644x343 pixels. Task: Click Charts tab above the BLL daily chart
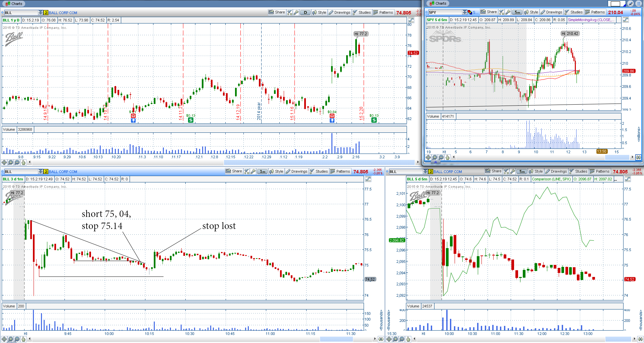pyautogui.click(x=13, y=4)
